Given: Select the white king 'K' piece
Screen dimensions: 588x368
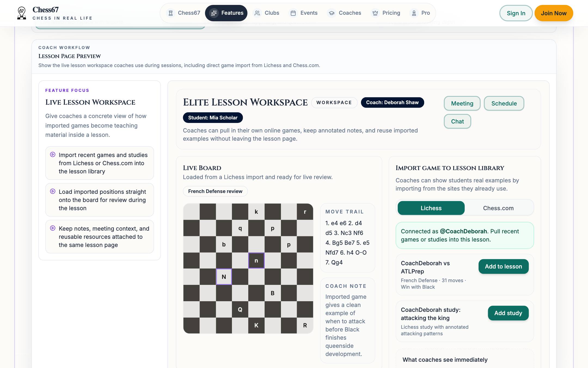Looking at the screenshot, I should coord(256,325).
